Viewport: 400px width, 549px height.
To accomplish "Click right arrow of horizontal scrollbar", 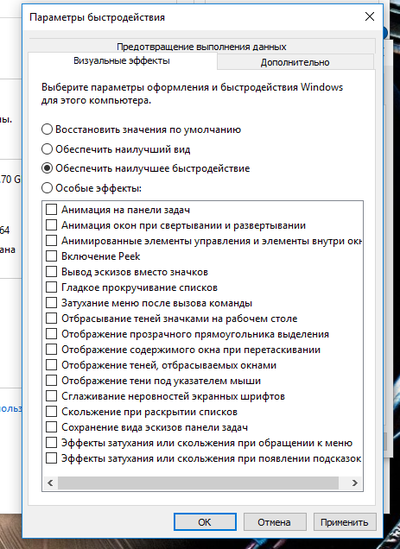I will coord(355,483).
